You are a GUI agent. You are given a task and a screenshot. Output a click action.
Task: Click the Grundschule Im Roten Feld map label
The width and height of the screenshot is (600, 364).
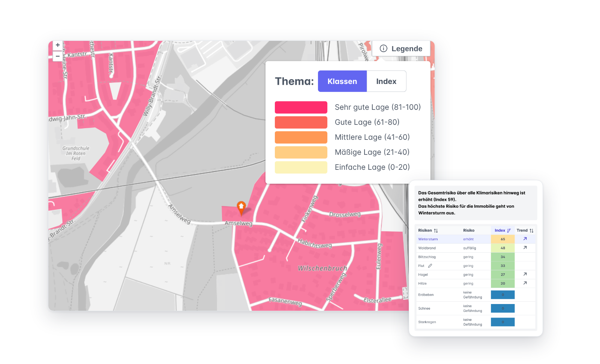click(x=76, y=153)
